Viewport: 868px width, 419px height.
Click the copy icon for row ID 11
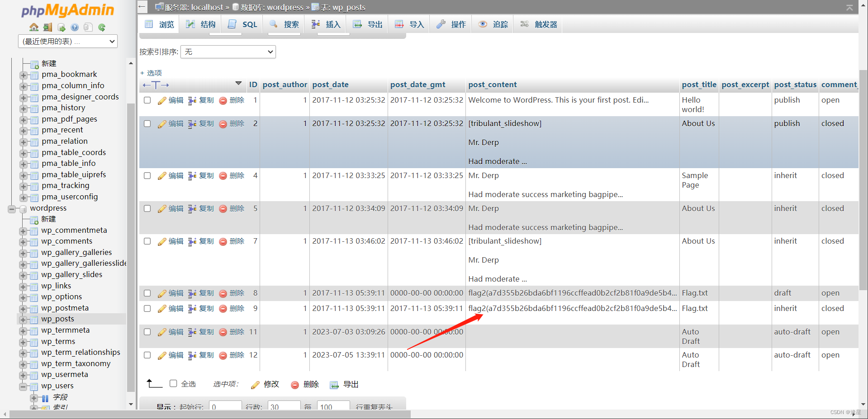point(192,332)
